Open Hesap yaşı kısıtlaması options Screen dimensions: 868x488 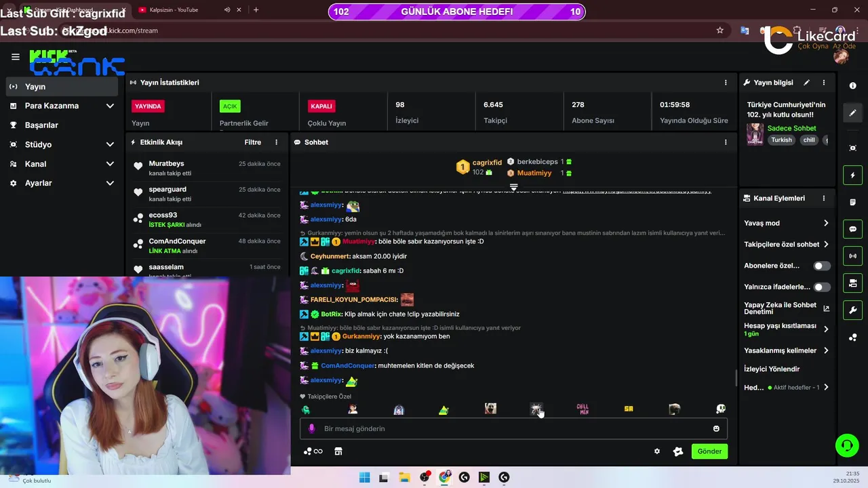(x=787, y=329)
